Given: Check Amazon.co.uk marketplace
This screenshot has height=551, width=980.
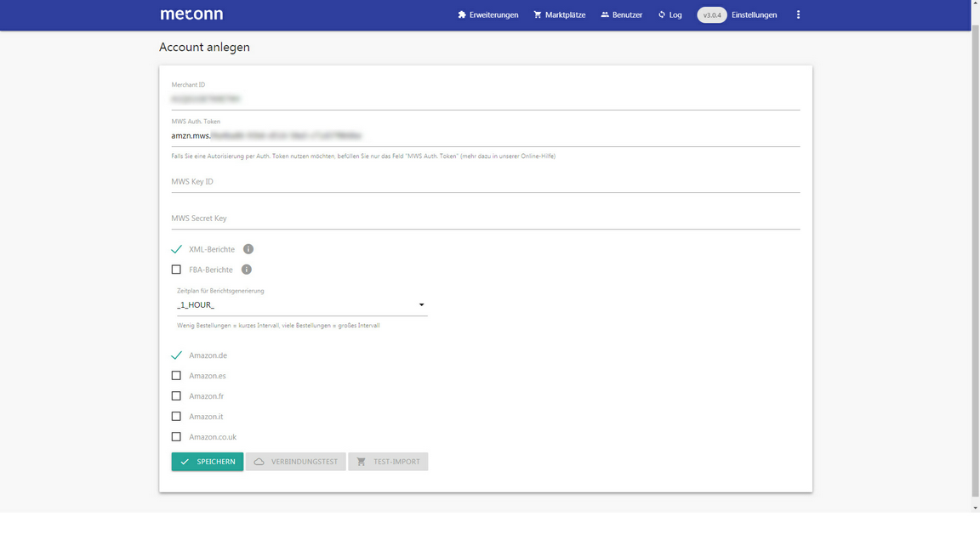Looking at the screenshot, I should 176,437.
